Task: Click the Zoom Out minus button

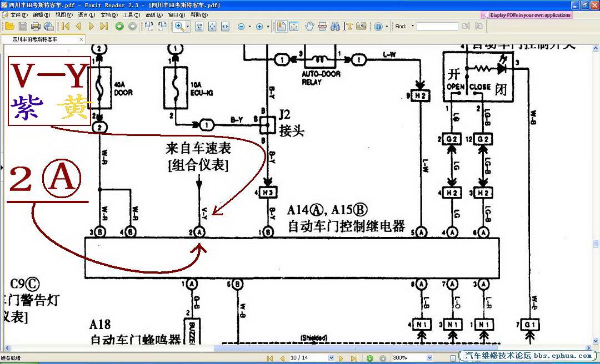Action: click(x=241, y=27)
